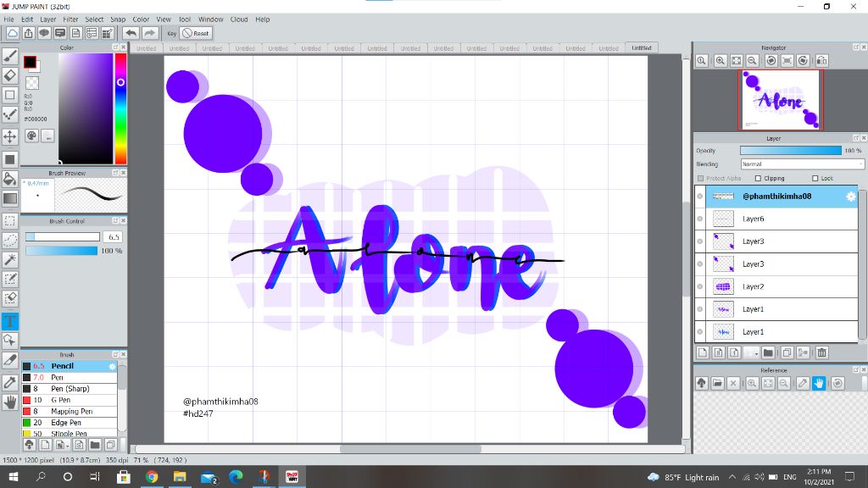Viewport: 868px width, 488px height.
Task: Select the Move tool
Action: coord(10,136)
